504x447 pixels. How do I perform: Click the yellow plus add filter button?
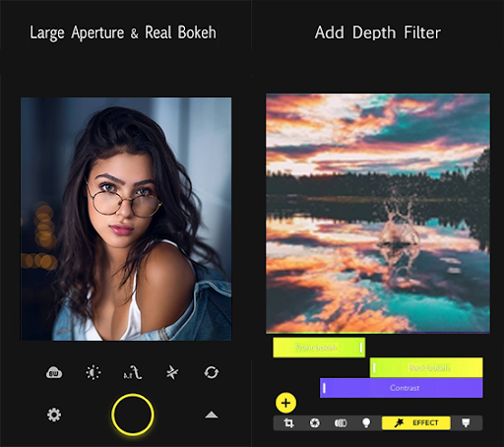pyautogui.click(x=285, y=403)
